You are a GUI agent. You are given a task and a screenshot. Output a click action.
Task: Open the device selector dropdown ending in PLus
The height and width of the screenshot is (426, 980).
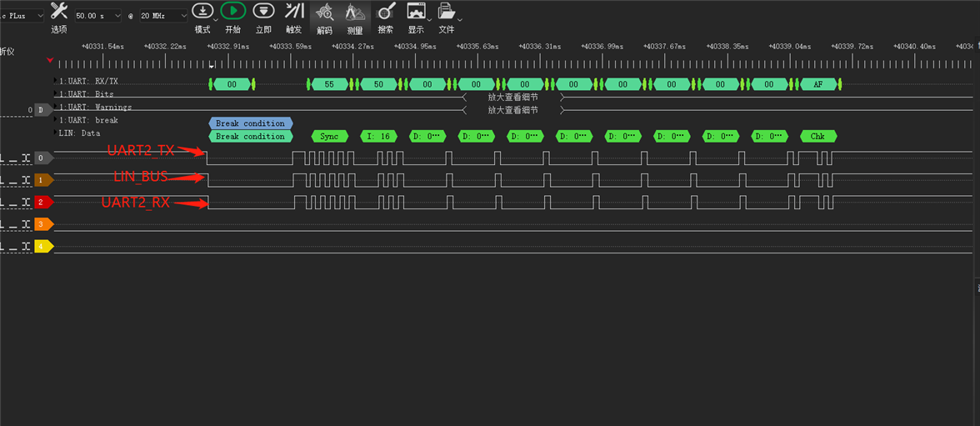(x=22, y=16)
